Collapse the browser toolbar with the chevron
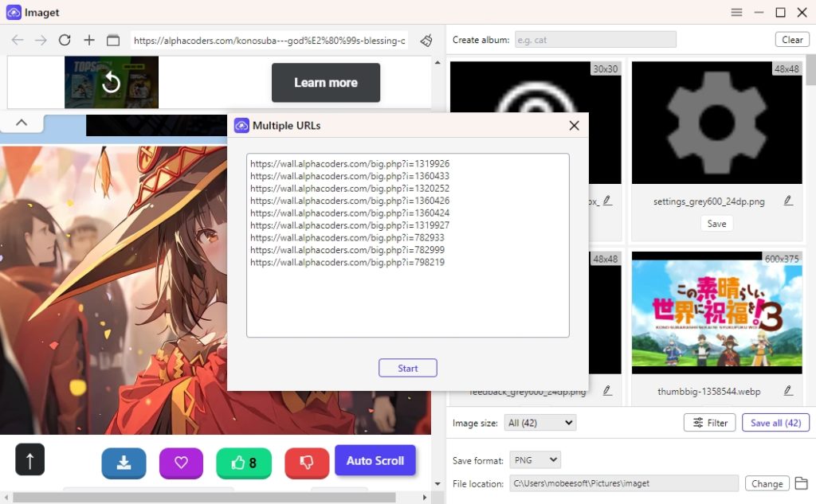The height and width of the screenshot is (504, 816). (22, 122)
